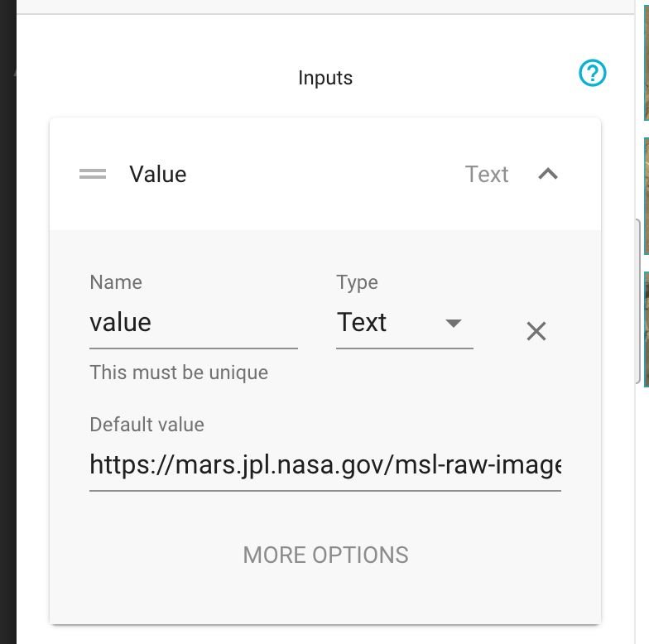Click the drag handle beside Value
The width and height of the screenshot is (649, 644).
93,174
